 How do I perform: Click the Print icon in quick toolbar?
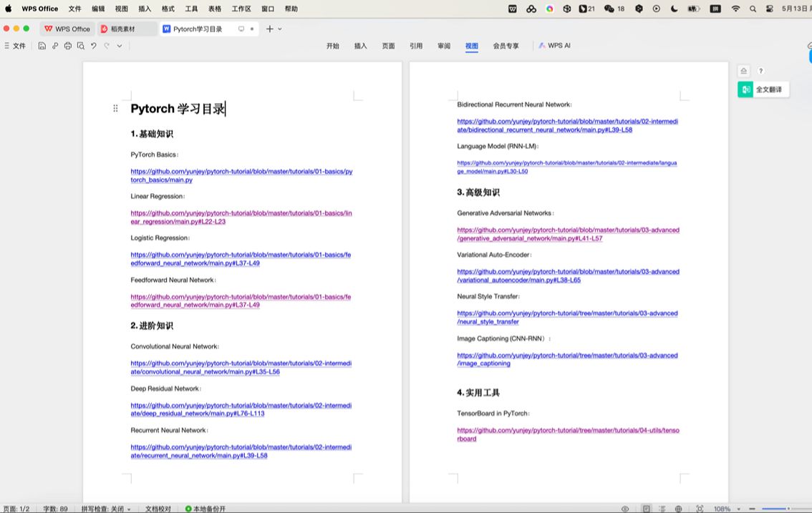point(68,46)
